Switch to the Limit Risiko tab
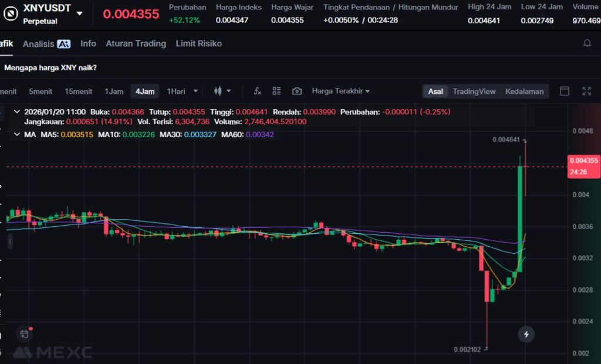 tap(198, 43)
